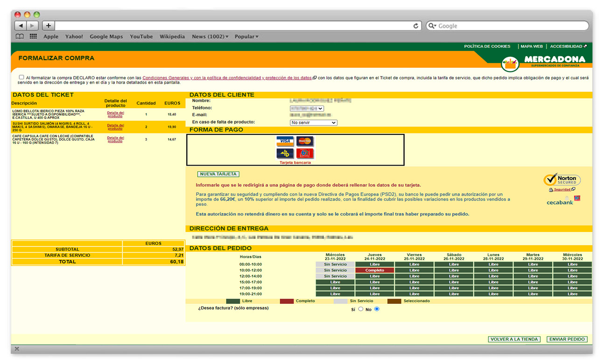
Task: Click the plus add-bookmark button
Action: (x=49, y=26)
